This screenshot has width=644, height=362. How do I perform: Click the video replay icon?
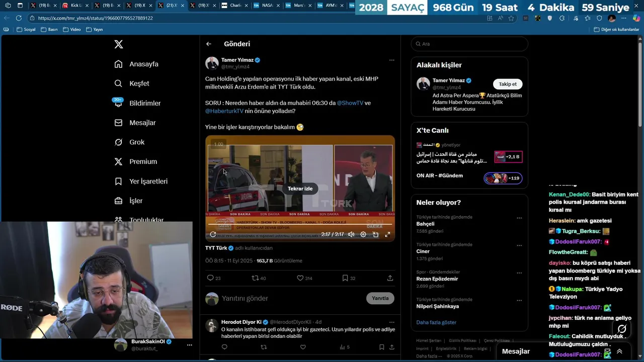pos(213,234)
